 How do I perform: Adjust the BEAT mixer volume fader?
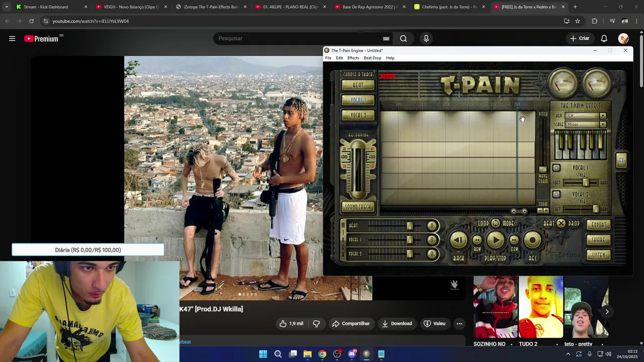pos(410,226)
